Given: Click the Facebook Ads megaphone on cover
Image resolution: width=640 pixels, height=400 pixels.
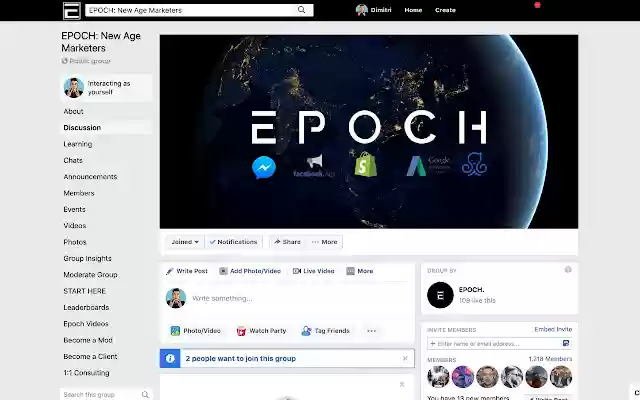Looking at the screenshot, I should (314, 166).
